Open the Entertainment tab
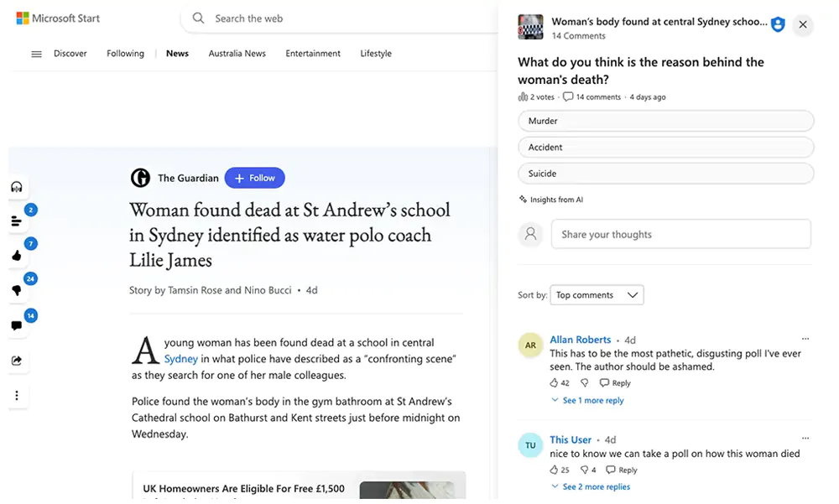The image size is (839, 504). tap(313, 54)
